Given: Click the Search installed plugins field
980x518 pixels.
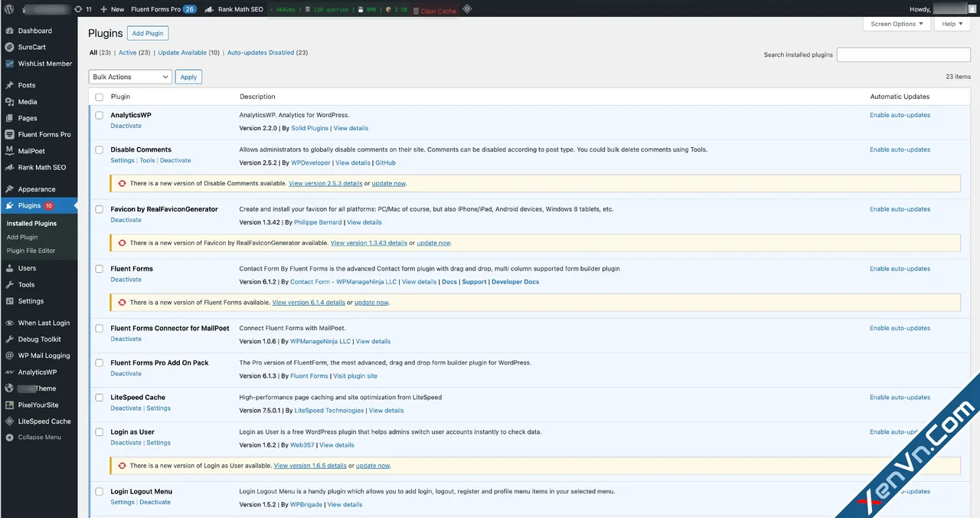Looking at the screenshot, I should (903, 55).
